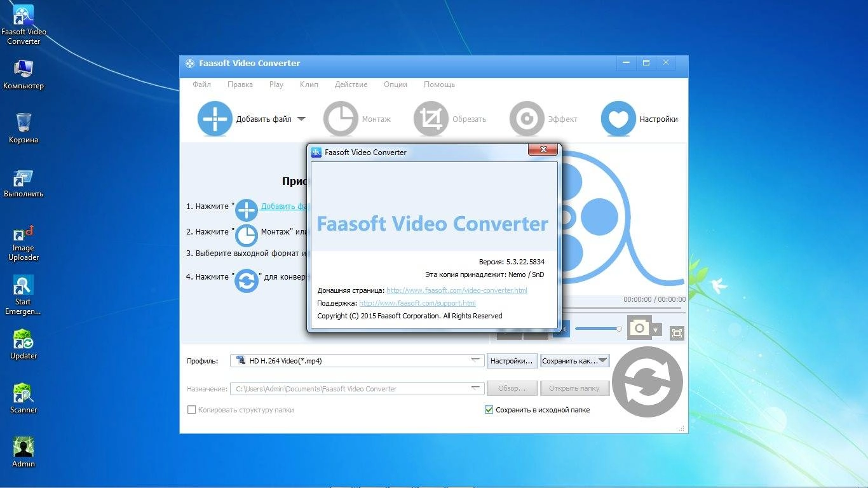Click the convert icon in instruction step 4
Viewport: 868px width, 488px height.
pyautogui.click(x=247, y=280)
